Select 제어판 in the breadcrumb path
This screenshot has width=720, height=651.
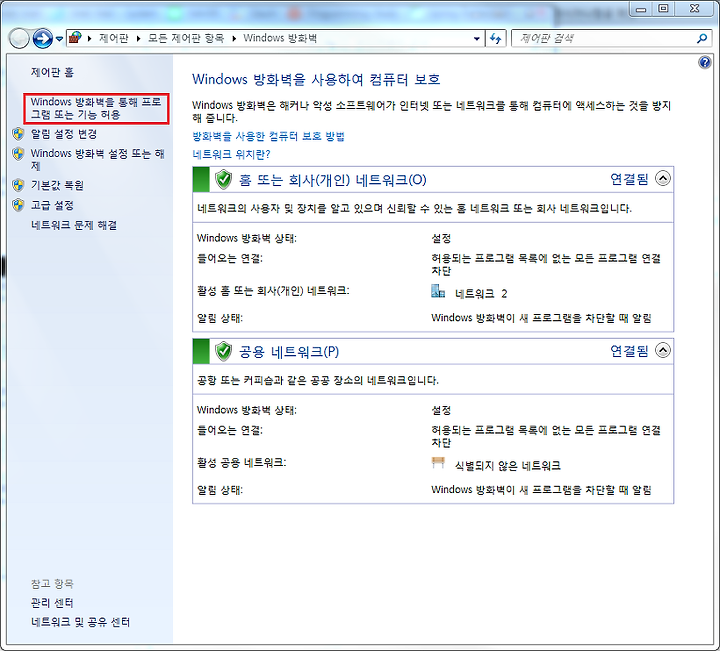[x=113, y=38]
